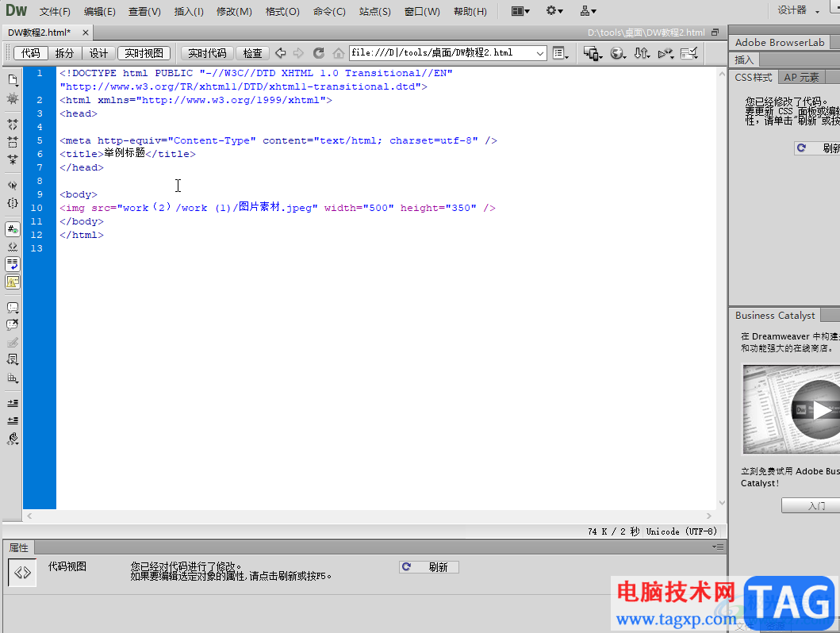Viewport: 840px width, 633px height.
Task: Open the Open Documents list icon
Action: 13,80
